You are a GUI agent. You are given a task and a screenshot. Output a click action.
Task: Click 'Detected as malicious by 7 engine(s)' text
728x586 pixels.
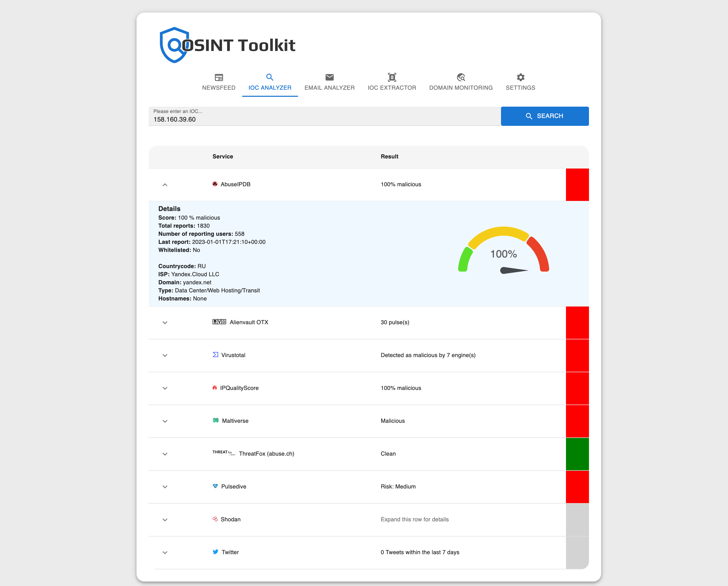point(428,355)
